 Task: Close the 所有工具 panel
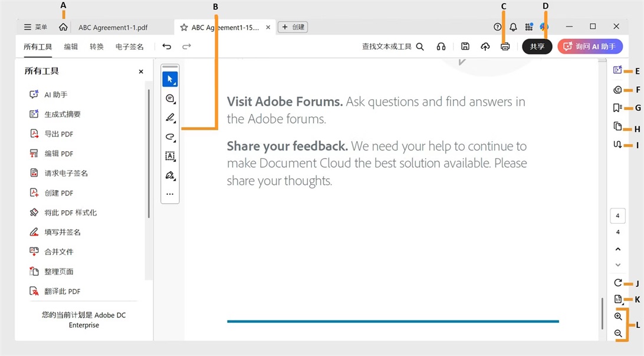[x=141, y=71]
